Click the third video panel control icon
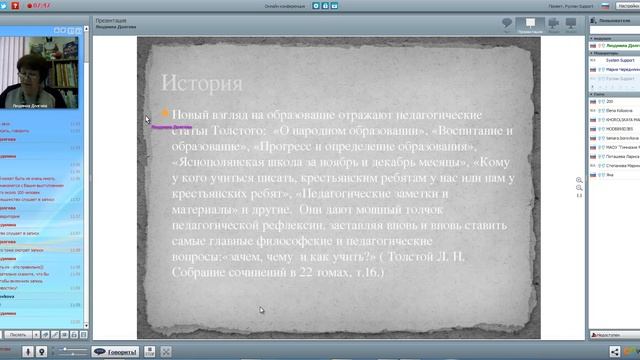The height and width of the screenshot is (360, 640). (71, 31)
